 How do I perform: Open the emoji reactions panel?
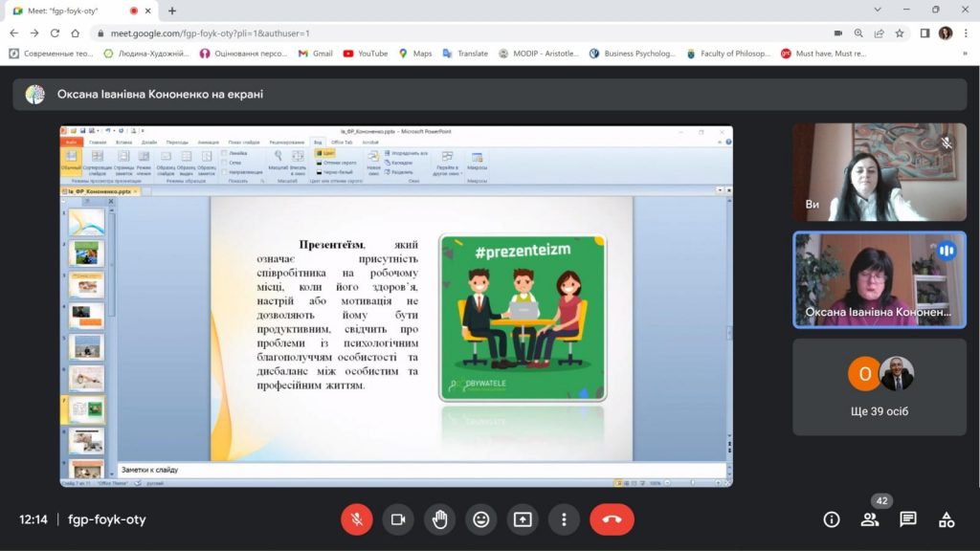pyautogui.click(x=481, y=519)
